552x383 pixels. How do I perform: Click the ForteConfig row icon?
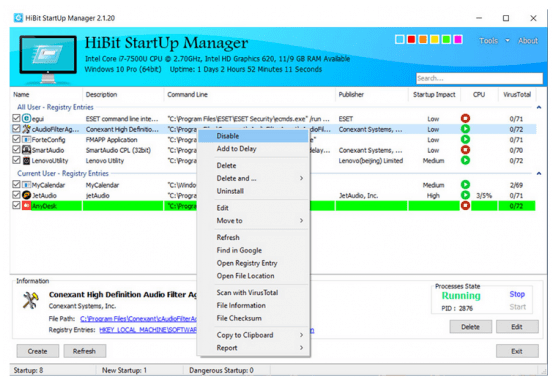26,140
